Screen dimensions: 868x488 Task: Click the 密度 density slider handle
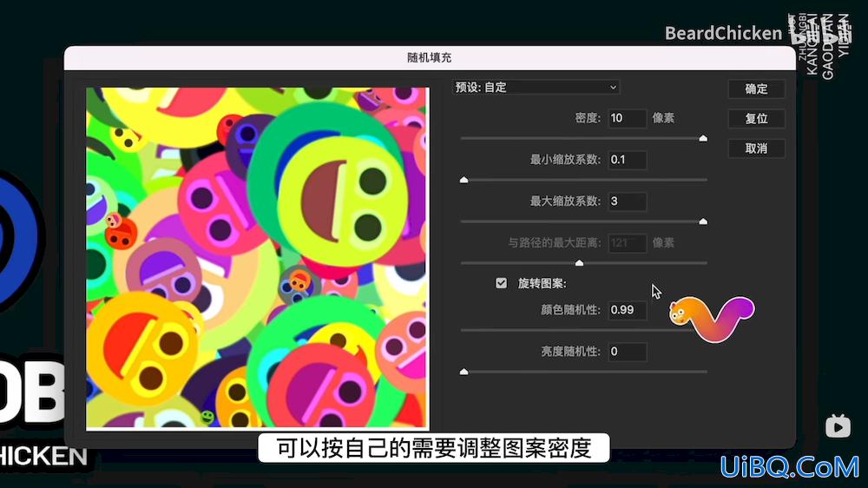703,138
